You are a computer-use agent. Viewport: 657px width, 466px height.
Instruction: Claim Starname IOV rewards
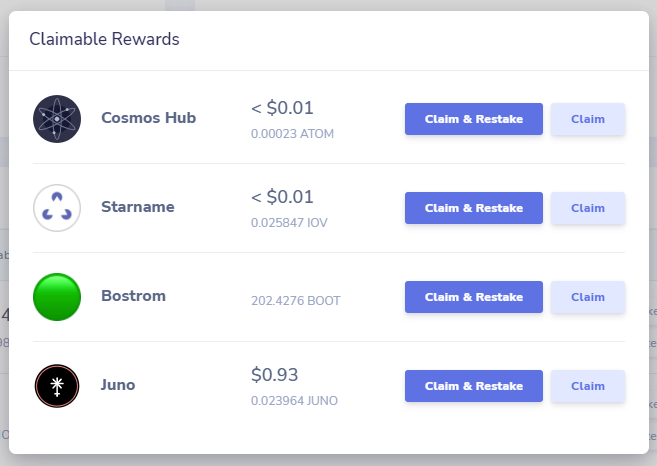point(588,208)
